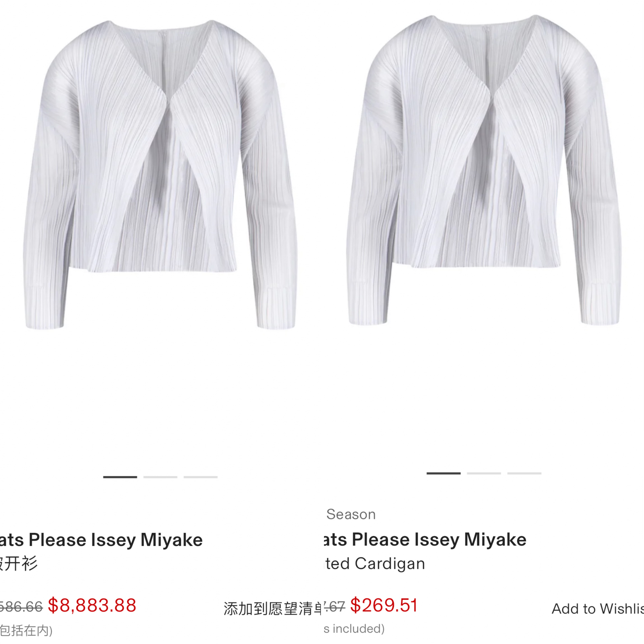This screenshot has width=644, height=644.
Task: Click the Cardigan product name on right
Action: (375, 564)
